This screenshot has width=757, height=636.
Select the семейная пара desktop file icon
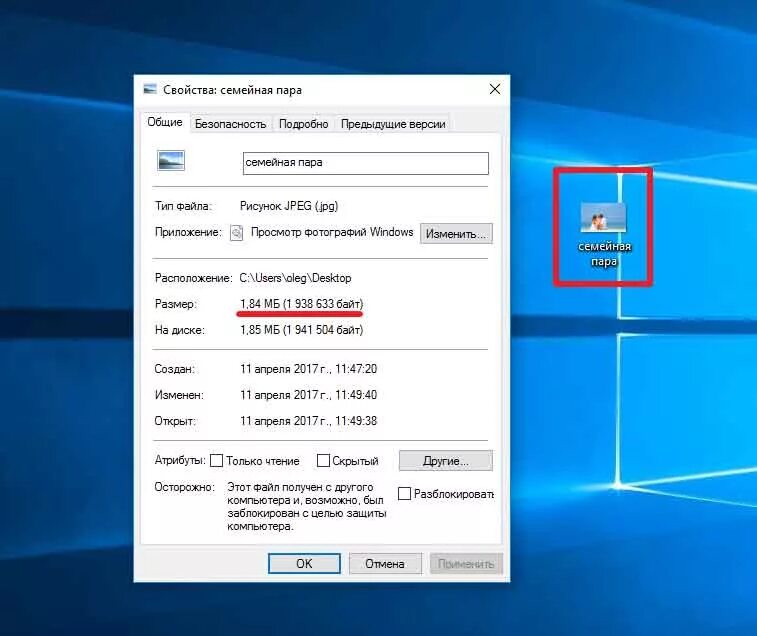click(x=603, y=217)
